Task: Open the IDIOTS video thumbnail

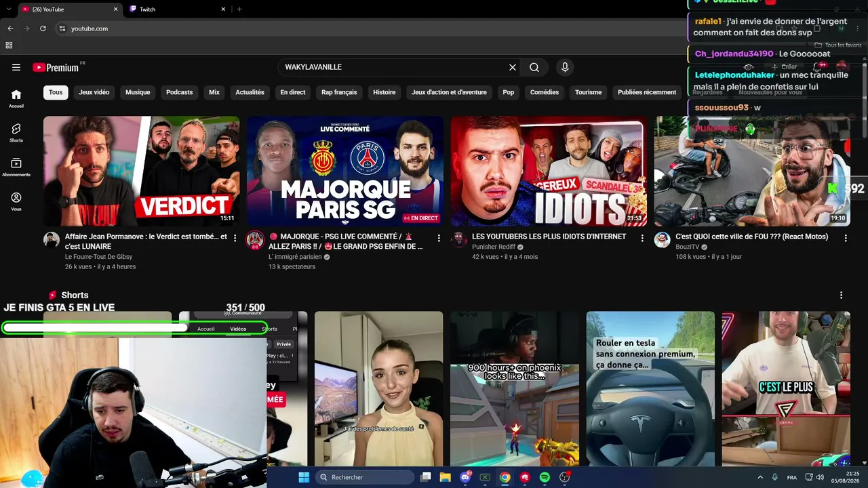Action: click(549, 171)
